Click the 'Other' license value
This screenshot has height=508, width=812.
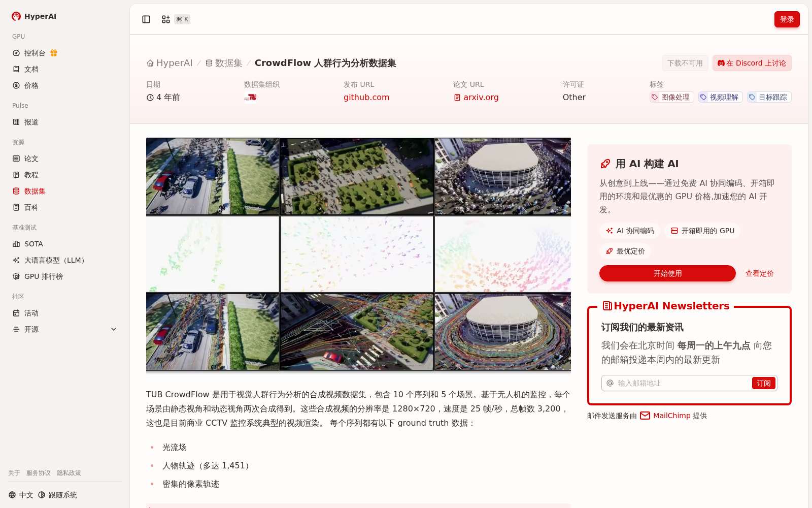coord(574,97)
